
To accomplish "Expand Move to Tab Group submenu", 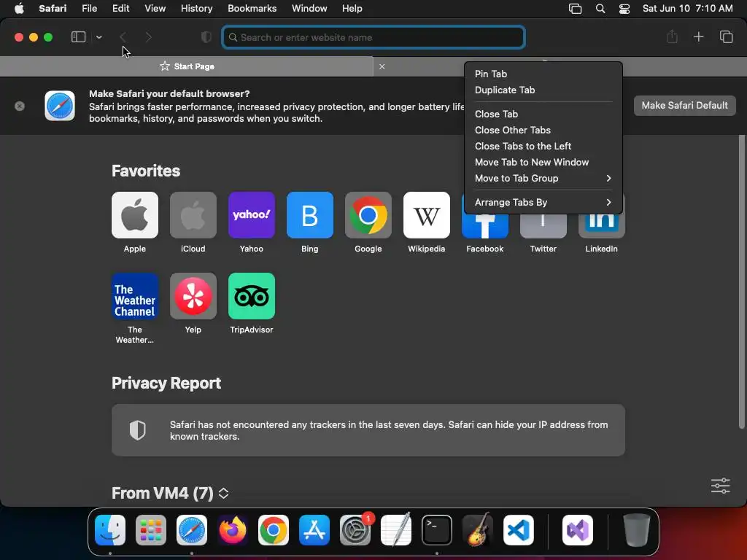I will pyautogui.click(x=543, y=179).
